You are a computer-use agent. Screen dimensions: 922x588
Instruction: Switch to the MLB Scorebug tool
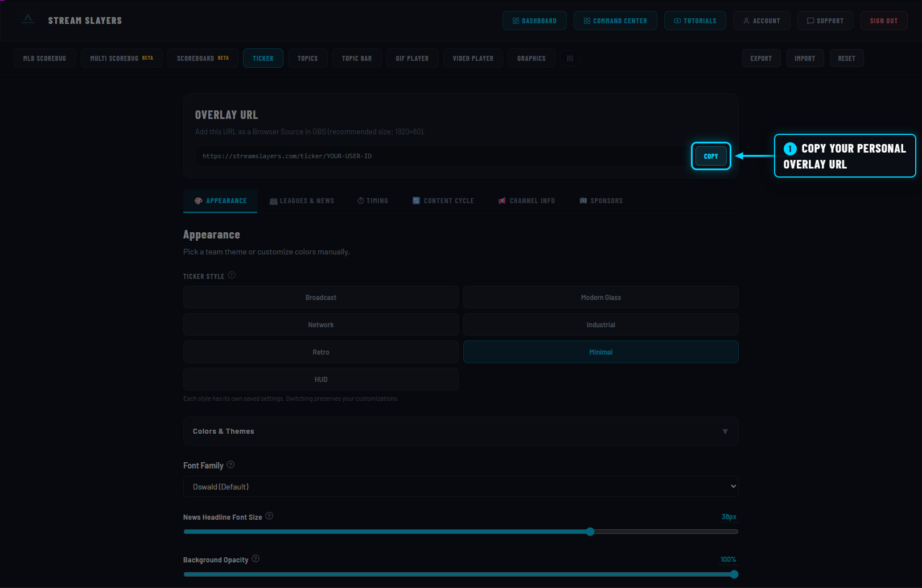45,58
